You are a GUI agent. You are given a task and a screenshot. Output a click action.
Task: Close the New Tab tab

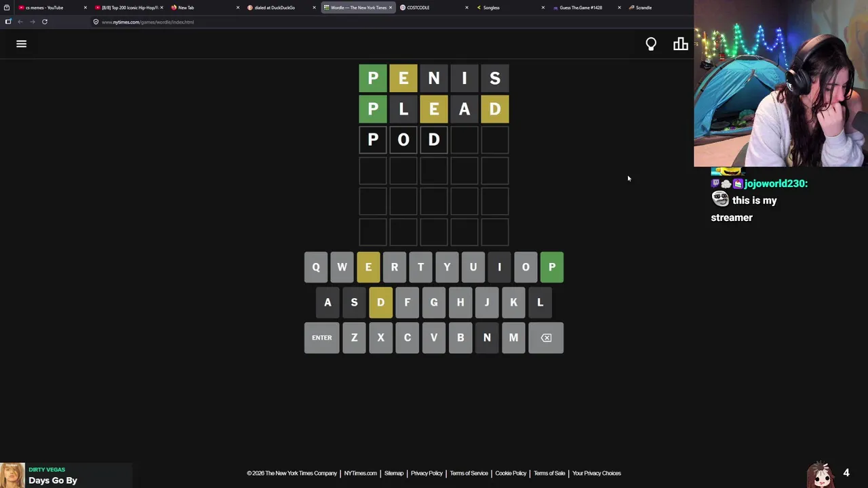237,7
